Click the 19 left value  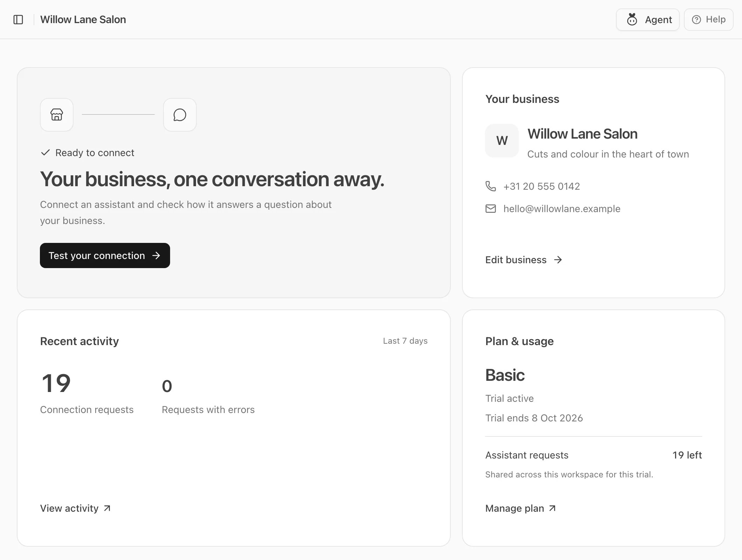click(687, 455)
